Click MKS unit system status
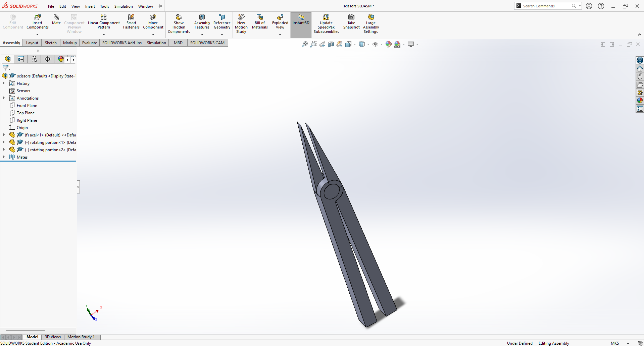The height and width of the screenshot is (346, 644). [615, 343]
